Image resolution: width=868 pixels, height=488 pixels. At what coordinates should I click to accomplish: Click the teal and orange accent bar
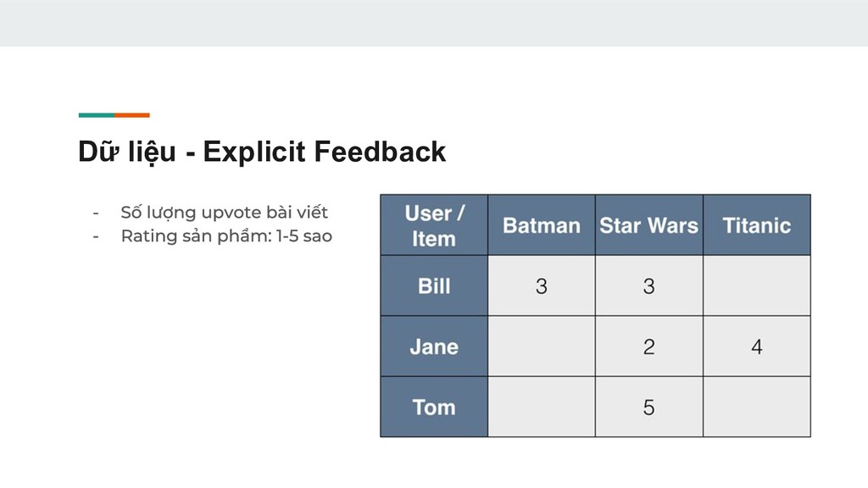[x=114, y=115]
